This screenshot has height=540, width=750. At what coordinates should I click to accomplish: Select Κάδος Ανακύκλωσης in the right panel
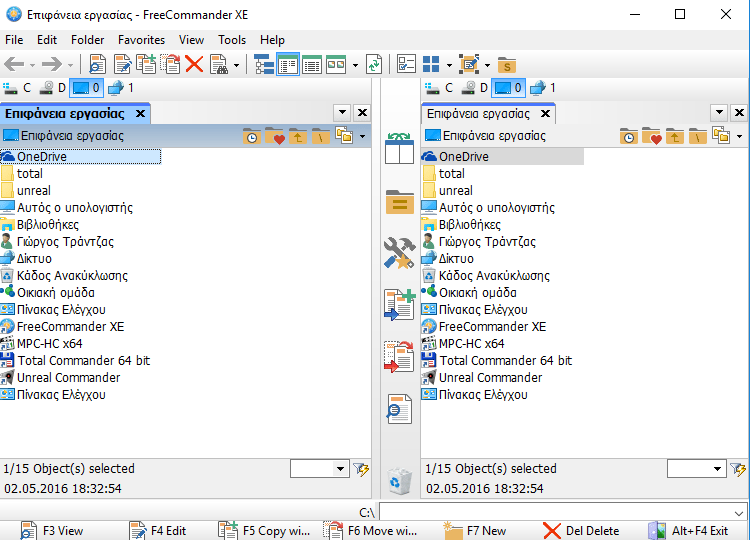coord(486,276)
